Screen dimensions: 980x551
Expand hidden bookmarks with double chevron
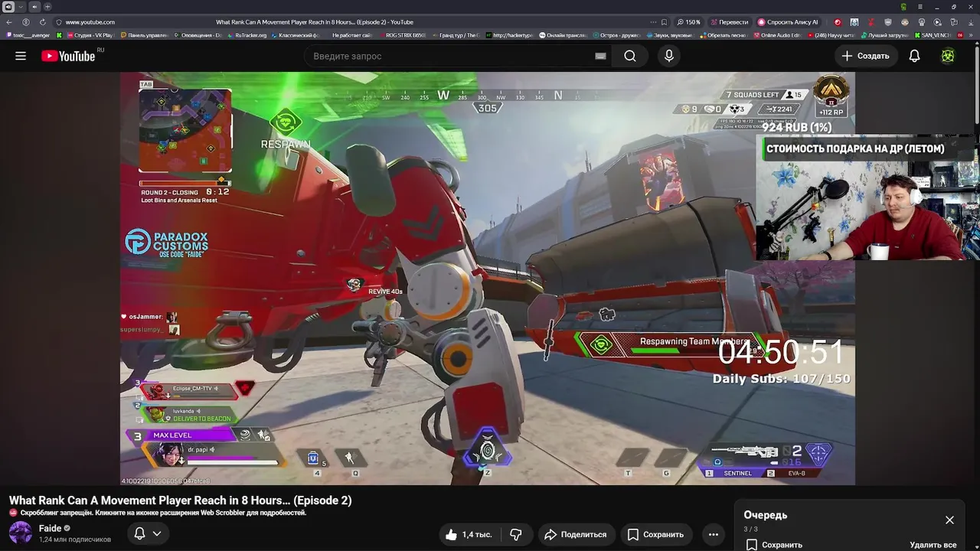click(971, 35)
